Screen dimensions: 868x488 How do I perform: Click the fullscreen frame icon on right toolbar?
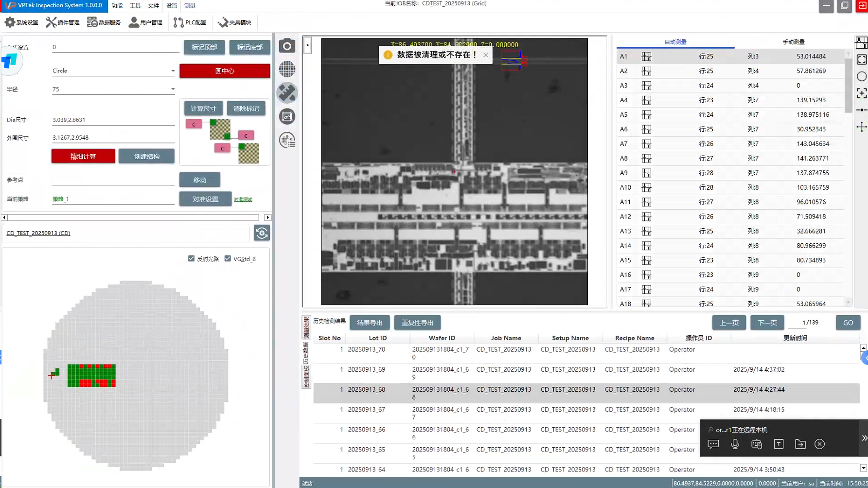click(x=861, y=59)
